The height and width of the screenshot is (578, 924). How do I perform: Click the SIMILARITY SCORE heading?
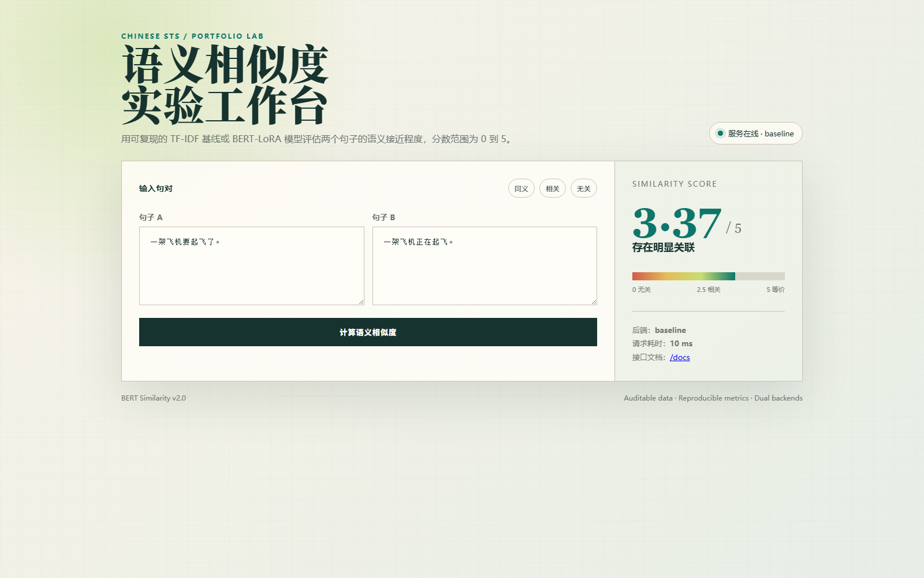(x=674, y=184)
